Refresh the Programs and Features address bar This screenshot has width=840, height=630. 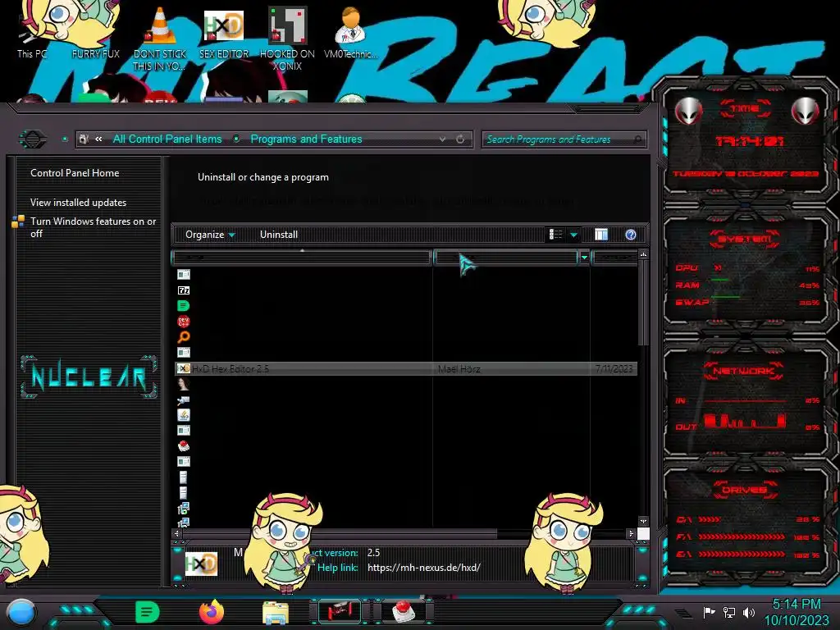coord(460,139)
